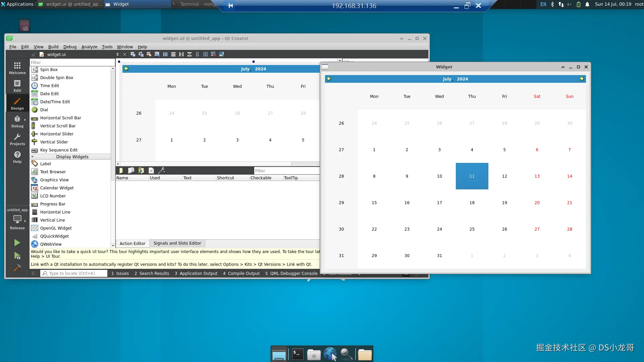Select the Edit Signals/Slots mode icon
The height and width of the screenshot is (362, 644).
[x=141, y=54]
